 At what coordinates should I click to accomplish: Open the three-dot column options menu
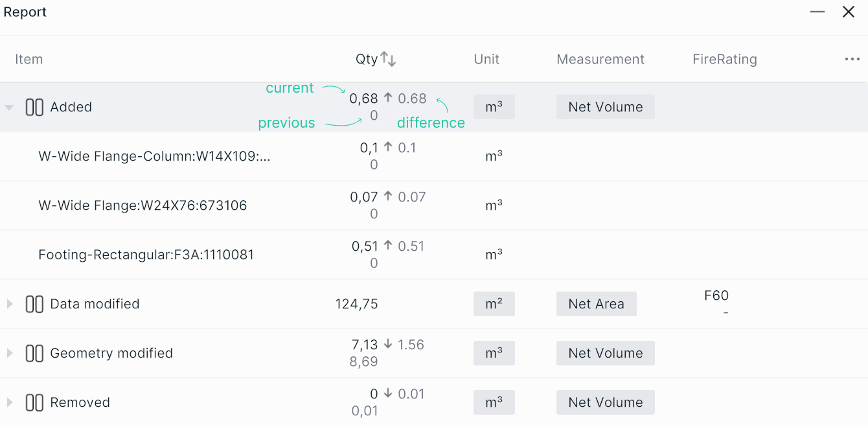coord(852,59)
